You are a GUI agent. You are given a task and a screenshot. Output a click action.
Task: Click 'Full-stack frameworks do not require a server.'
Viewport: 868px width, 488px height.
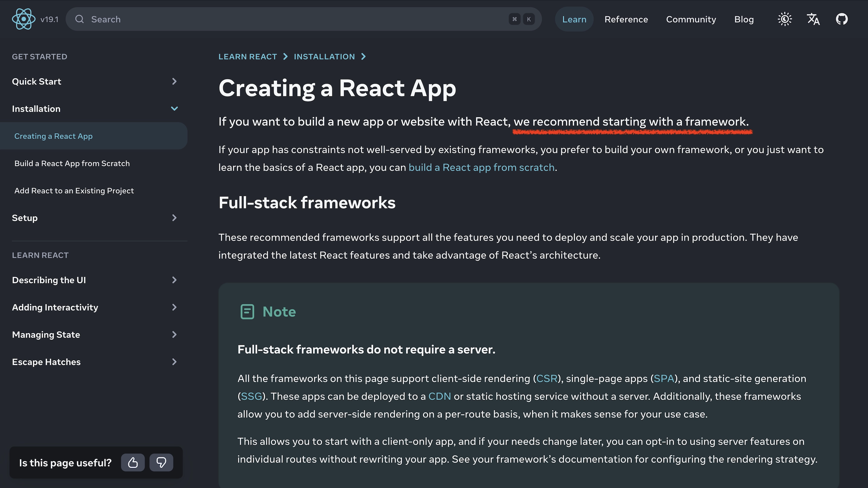[x=366, y=349]
